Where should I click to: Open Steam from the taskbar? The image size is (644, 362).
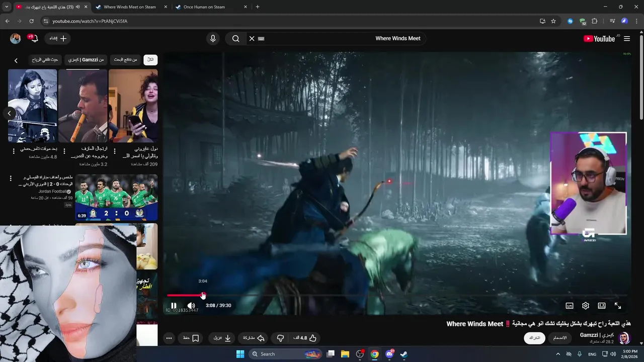click(404, 354)
